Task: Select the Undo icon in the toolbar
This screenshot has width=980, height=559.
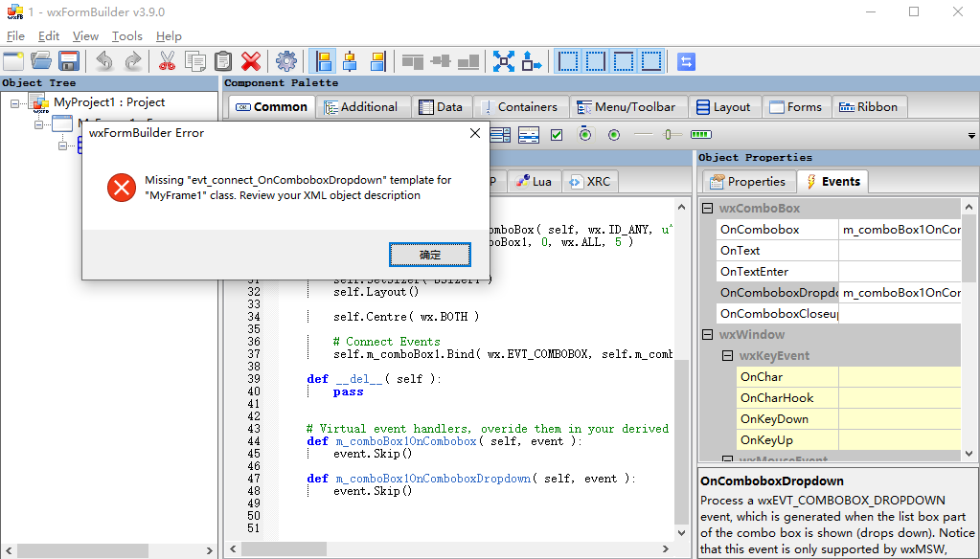Action: point(105,60)
